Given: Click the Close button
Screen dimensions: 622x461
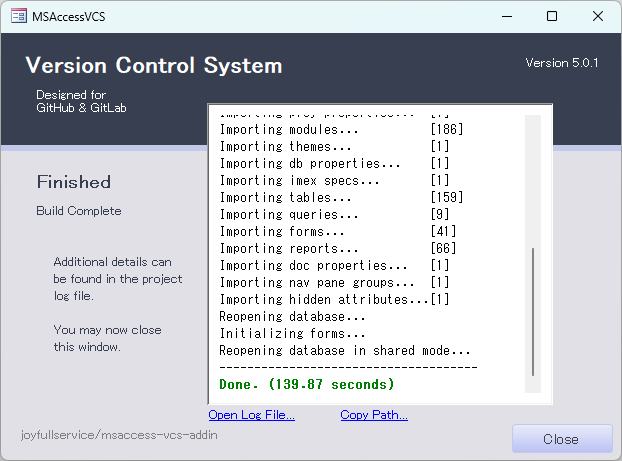Looking at the screenshot, I should tap(562, 439).
